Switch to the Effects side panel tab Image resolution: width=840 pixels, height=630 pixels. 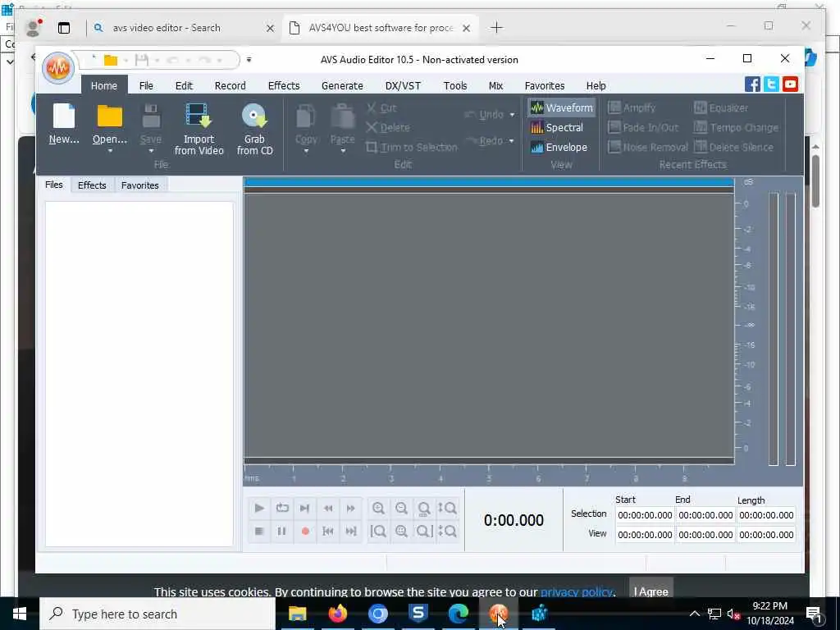(x=92, y=185)
